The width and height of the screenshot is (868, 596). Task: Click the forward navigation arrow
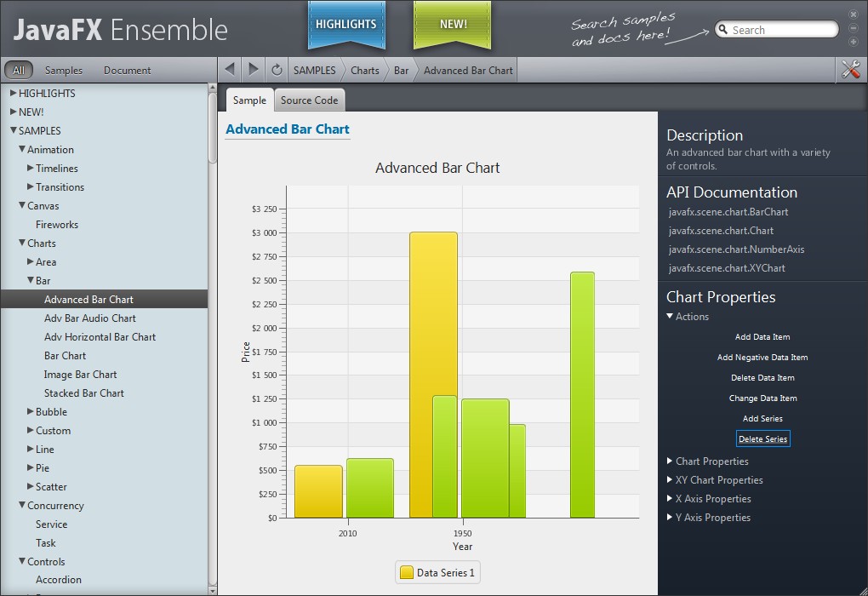(x=254, y=70)
